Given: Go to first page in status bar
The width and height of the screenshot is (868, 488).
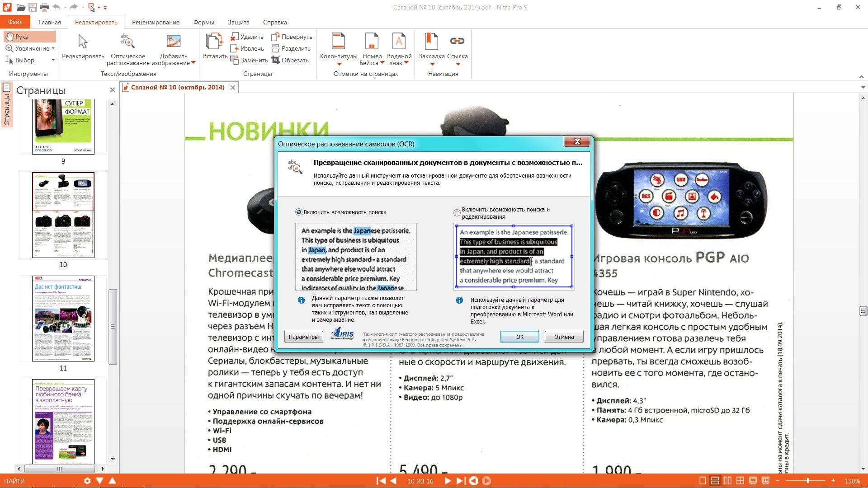Looking at the screenshot, I should point(381,481).
